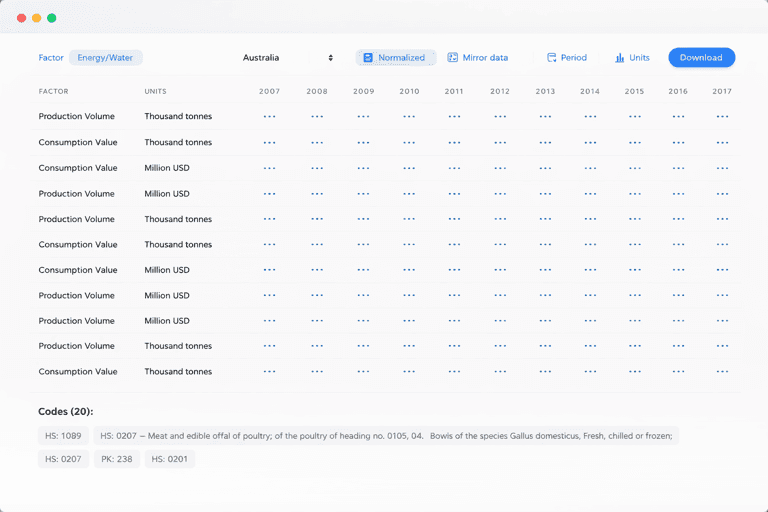This screenshot has height=512, width=768.
Task: Click the Mirror data icon
Action: 453,58
